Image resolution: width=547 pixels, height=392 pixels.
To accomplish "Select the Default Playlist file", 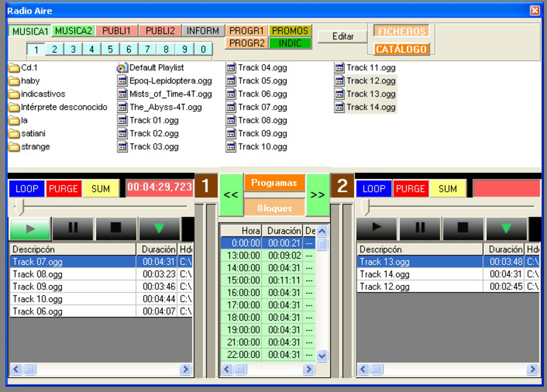I will click(x=150, y=68).
